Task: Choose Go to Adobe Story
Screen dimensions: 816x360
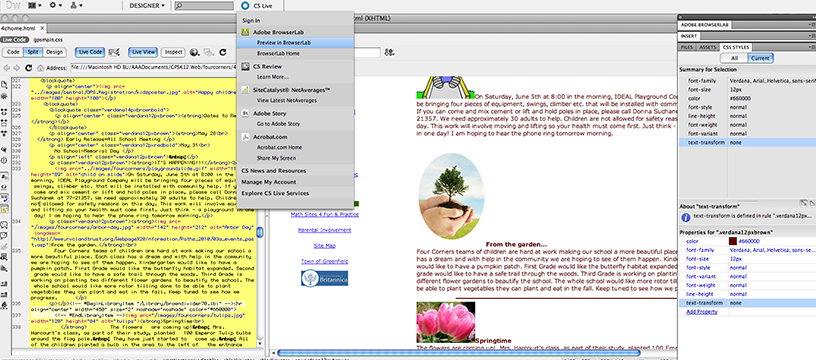Action: tap(278, 124)
